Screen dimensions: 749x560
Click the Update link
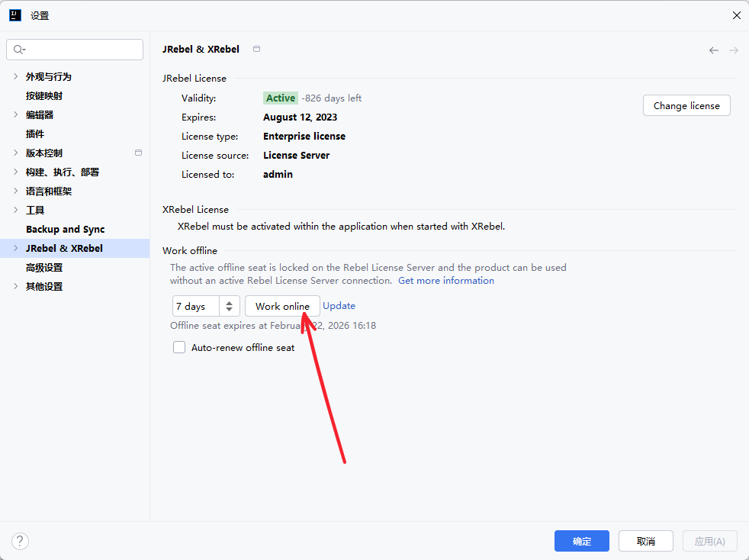[x=339, y=306]
